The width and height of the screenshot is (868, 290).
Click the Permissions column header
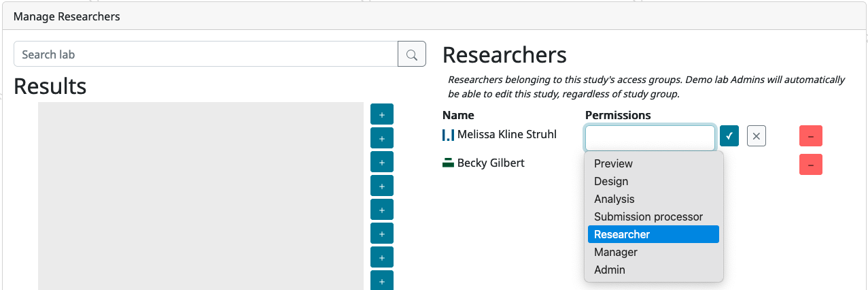(x=618, y=115)
